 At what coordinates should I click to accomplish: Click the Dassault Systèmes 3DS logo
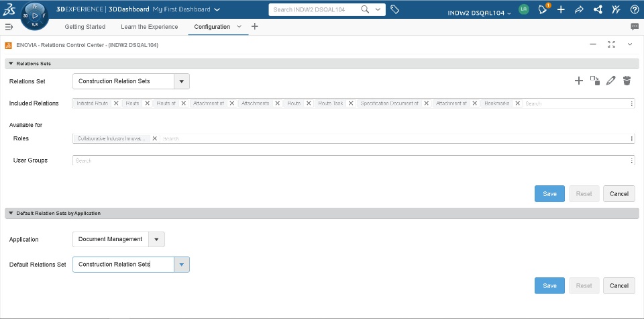[x=9, y=10]
